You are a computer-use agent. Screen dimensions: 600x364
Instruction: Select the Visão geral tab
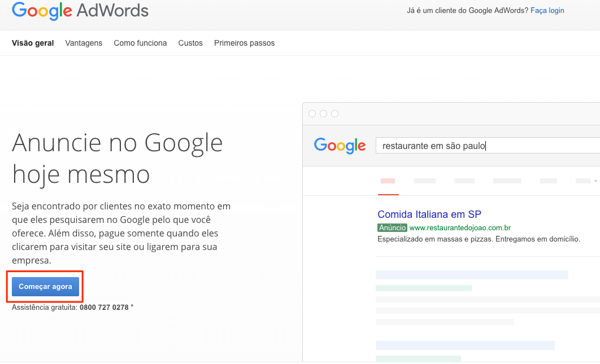pos(33,43)
